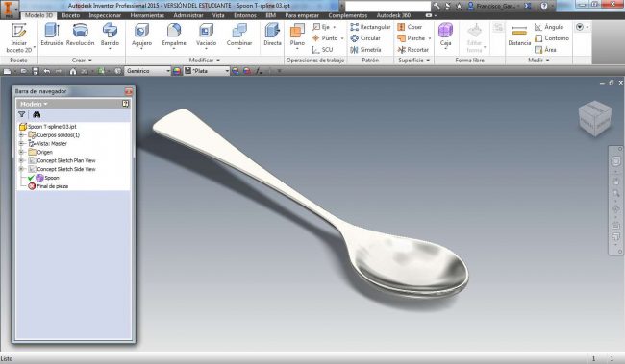Create a work point with Punto
625x364 pixels.
[328, 38]
